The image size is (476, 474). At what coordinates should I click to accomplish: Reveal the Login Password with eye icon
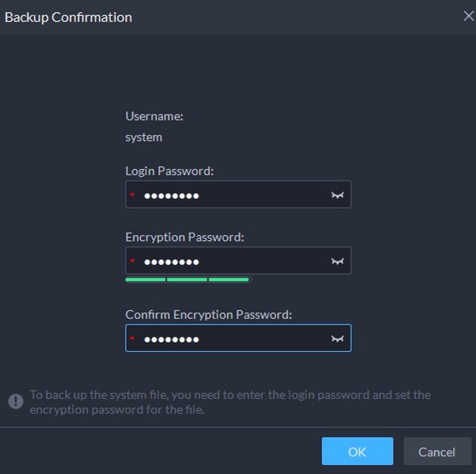point(337,195)
